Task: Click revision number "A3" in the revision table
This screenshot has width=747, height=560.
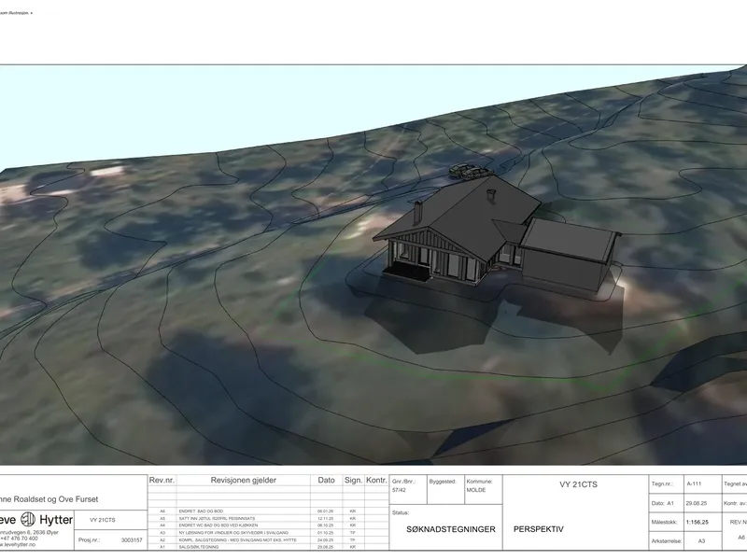Action: pyautogui.click(x=162, y=533)
